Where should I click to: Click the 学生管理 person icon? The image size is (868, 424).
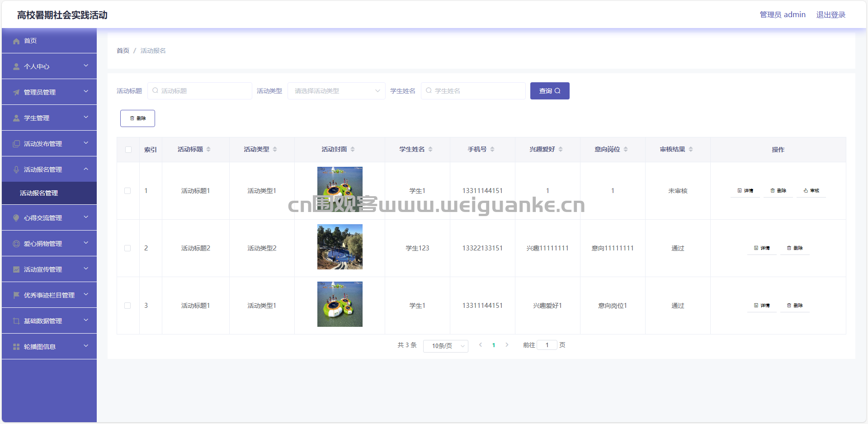pos(16,118)
